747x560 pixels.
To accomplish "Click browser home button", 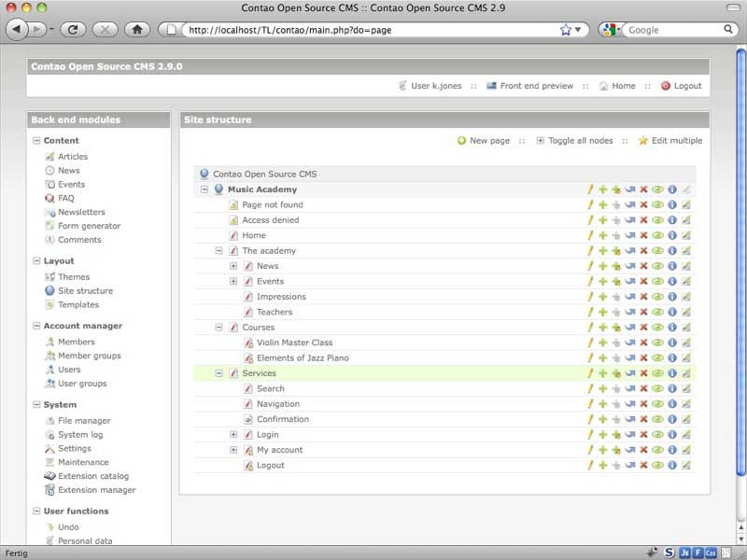I will click(x=137, y=30).
